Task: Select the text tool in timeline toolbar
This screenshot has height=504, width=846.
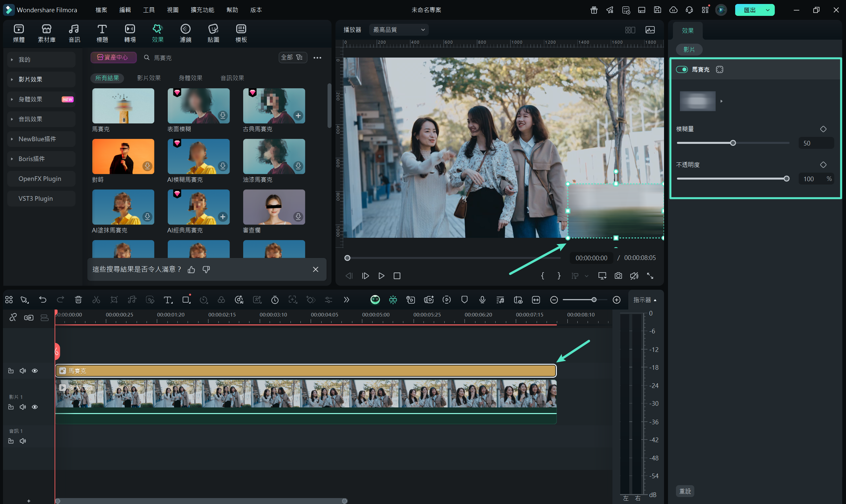Action: pos(167,300)
